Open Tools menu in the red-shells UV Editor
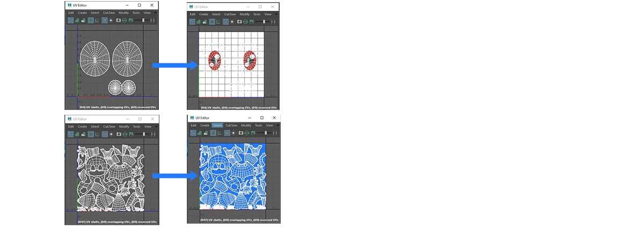Screen dimensions: 644x229 (x=257, y=14)
